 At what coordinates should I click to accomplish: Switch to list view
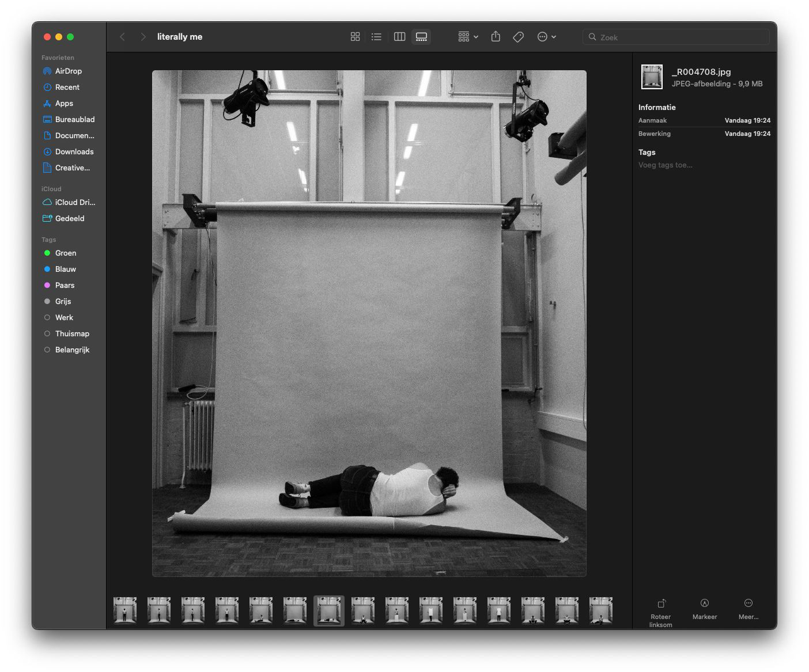[x=376, y=37]
